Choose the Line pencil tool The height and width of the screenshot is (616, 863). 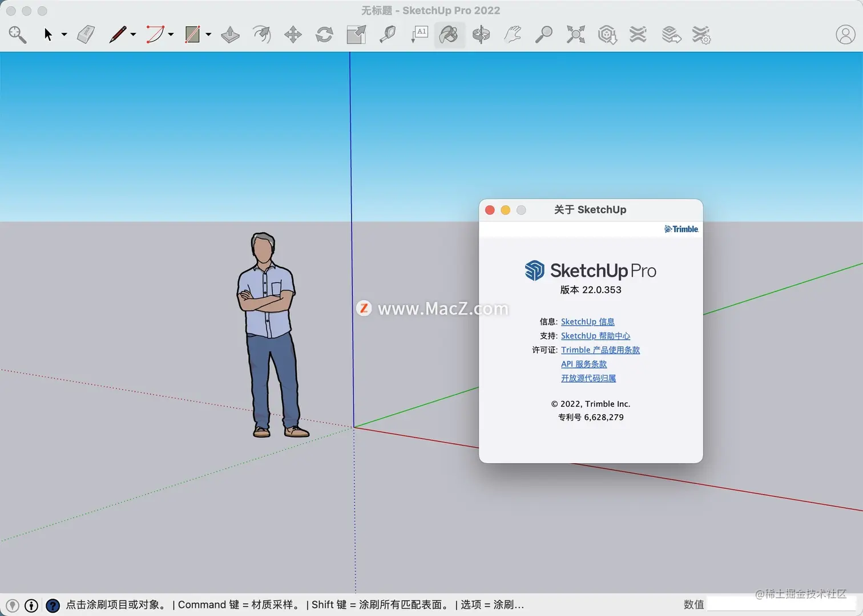117,35
